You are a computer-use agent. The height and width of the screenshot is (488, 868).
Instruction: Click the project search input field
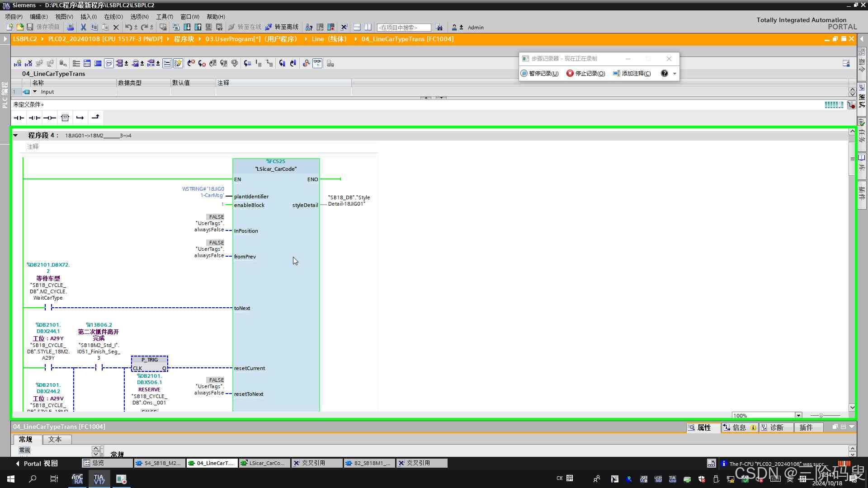(403, 28)
